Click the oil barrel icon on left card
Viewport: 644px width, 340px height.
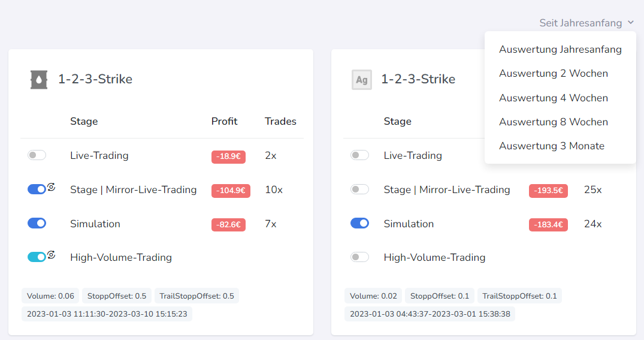[x=39, y=79]
